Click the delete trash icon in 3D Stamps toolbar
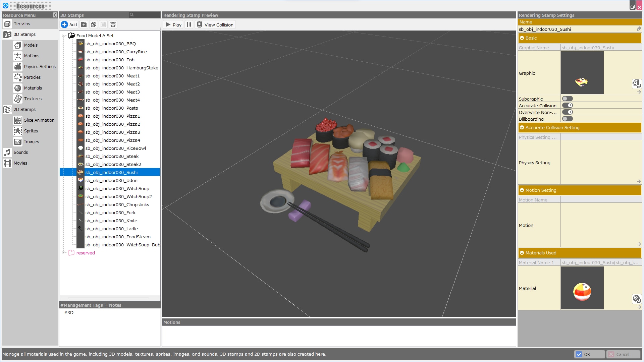 [113, 24]
